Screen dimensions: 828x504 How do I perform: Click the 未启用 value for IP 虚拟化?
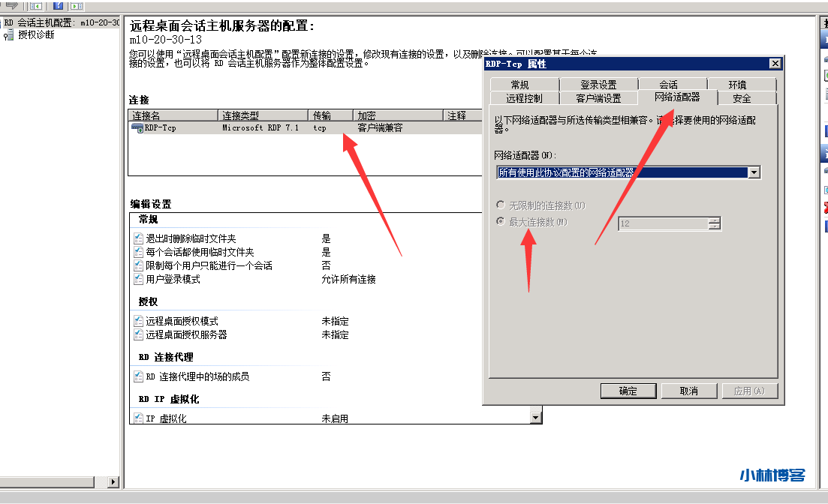pos(336,418)
